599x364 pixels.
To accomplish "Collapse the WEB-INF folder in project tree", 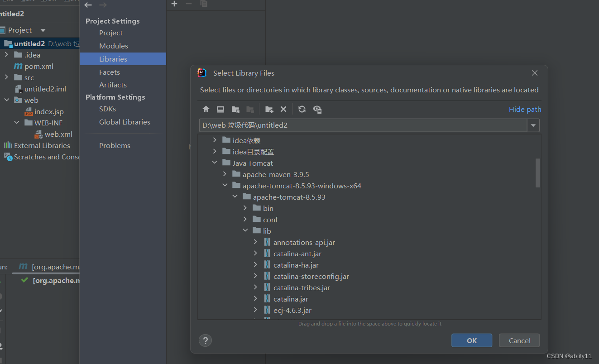I will 17,123.
